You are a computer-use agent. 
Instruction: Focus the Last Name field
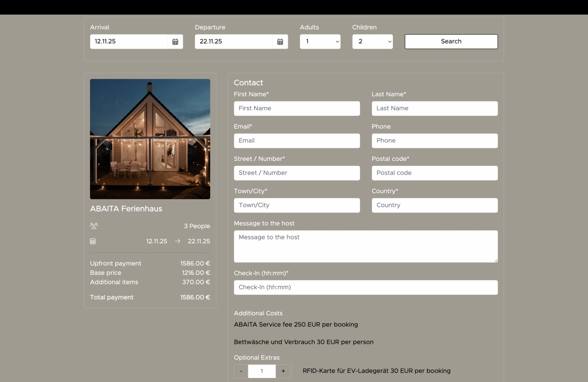(x=435, y=108)
